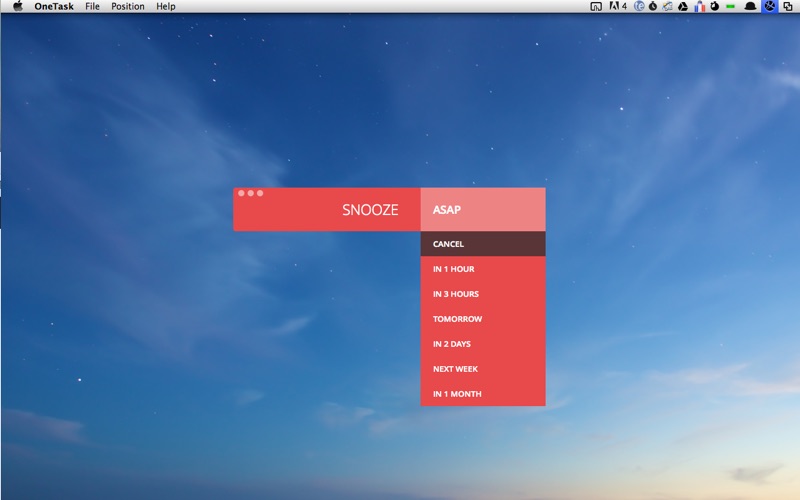The image size is (800, 500).
Task: Click the weather-like cloud menu bar icon
Action: (x=667, y=6)
